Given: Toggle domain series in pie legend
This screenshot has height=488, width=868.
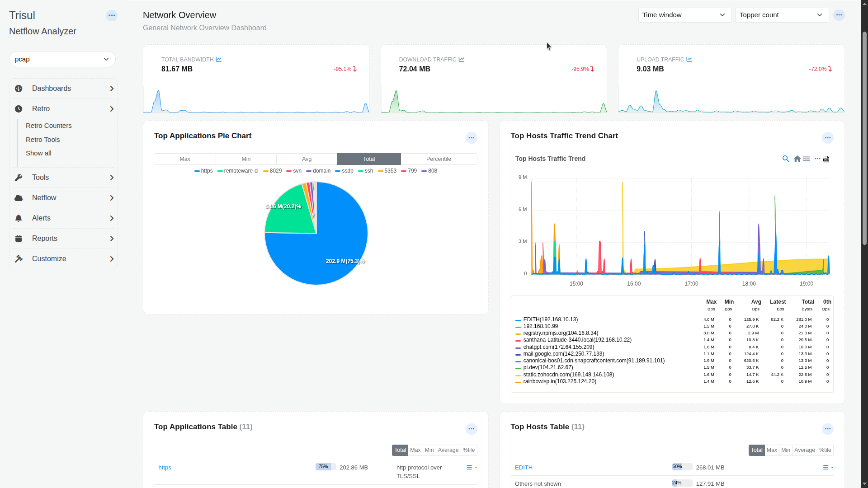Looking at the screenshot, I should click(318, 171).
